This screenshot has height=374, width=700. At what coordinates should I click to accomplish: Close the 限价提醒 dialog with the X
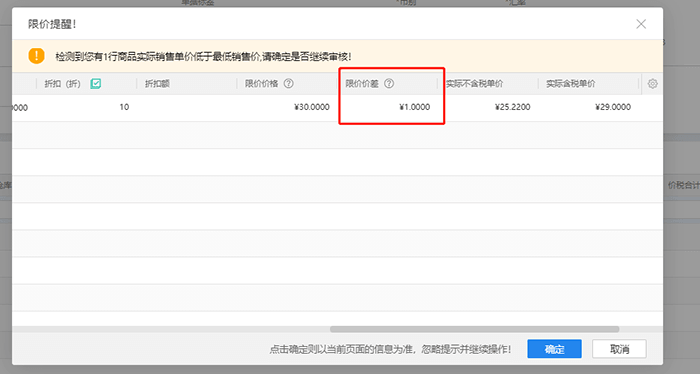(x=641, y=24)
